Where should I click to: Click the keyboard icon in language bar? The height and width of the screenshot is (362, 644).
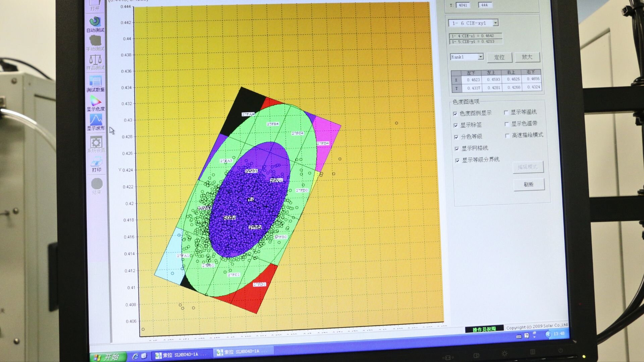click(519, 336)
